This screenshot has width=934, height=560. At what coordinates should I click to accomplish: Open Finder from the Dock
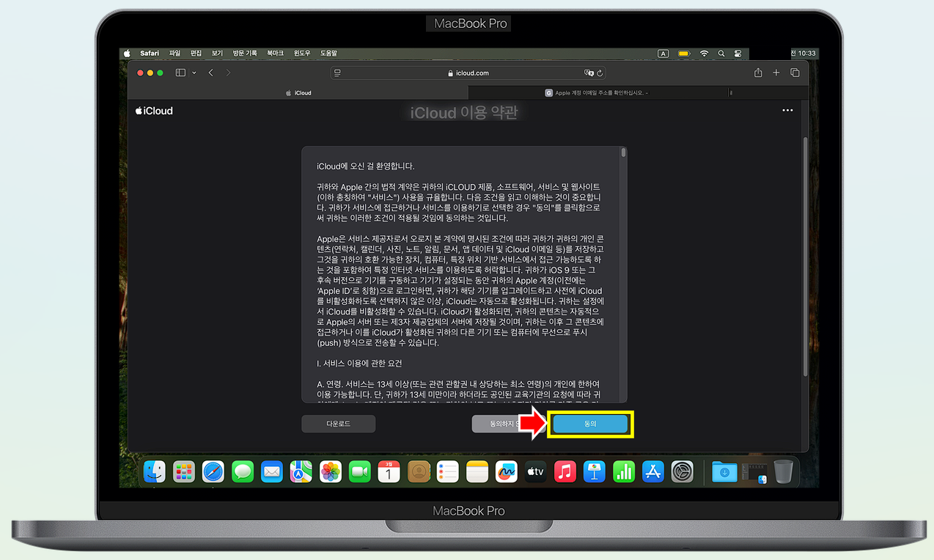155,471
